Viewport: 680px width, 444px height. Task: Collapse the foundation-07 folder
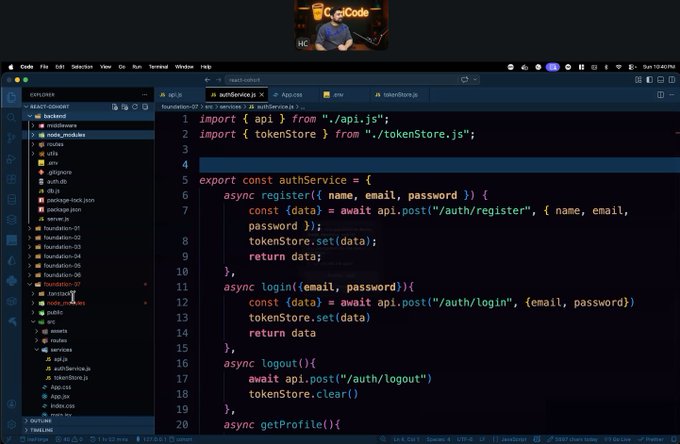pyautogui.click(x=88, y=284)
